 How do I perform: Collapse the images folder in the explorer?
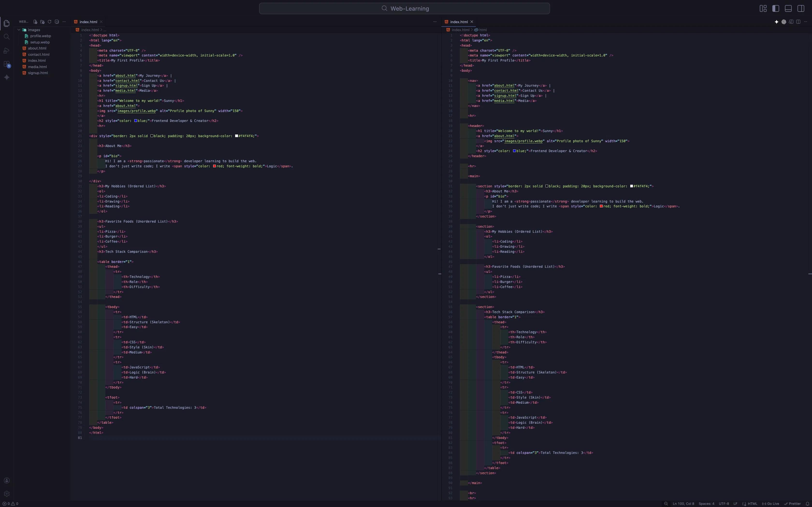point(19,30)
